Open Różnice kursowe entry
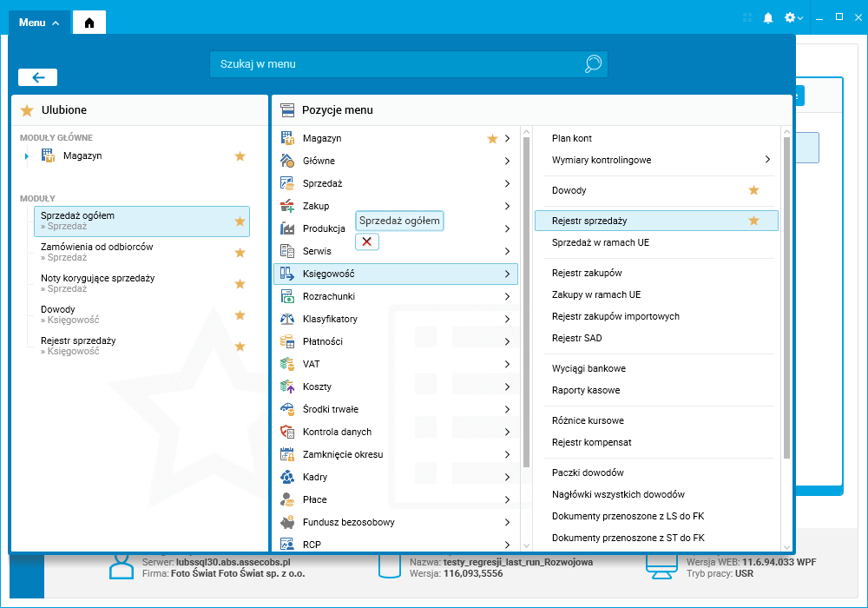The width and height of the screenshot is (868, 608). point(588,420)
